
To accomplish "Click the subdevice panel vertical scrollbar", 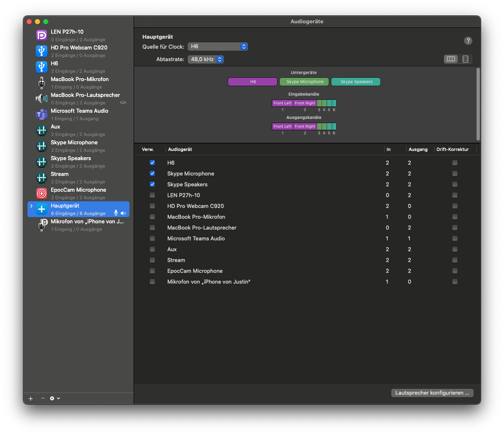I will pyautogui.click(x=478, y=104).
